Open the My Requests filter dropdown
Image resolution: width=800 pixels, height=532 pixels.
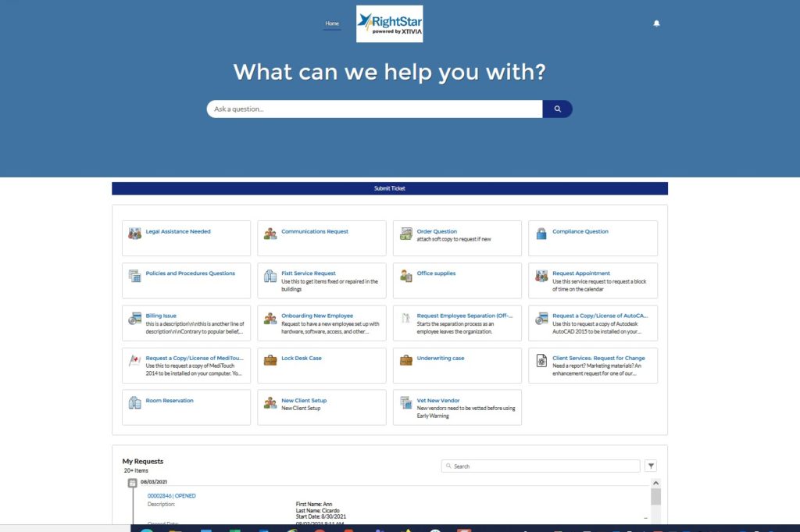(x=651, y=466)
